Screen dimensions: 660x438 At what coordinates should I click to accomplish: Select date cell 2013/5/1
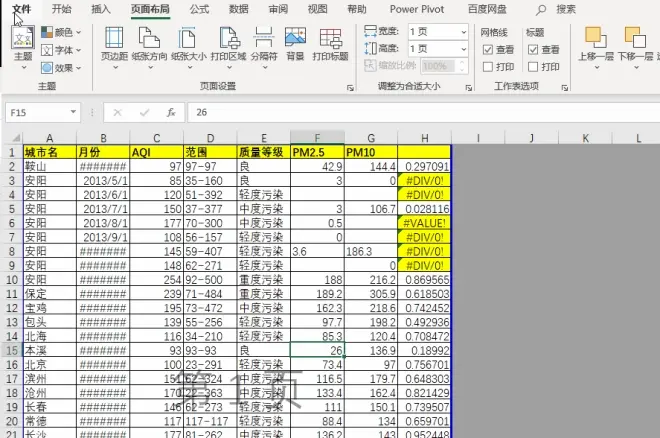pyautogui.click(x=103, y=181)
